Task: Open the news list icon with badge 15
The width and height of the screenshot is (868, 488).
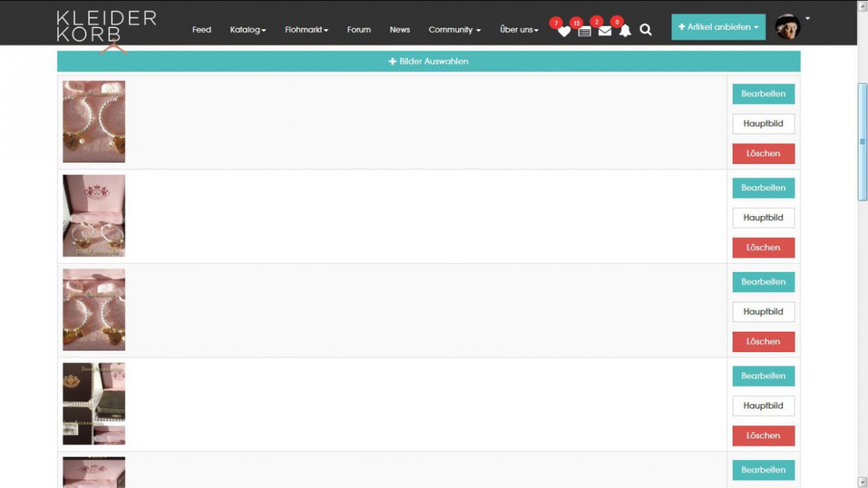Action: click(584, 31)
